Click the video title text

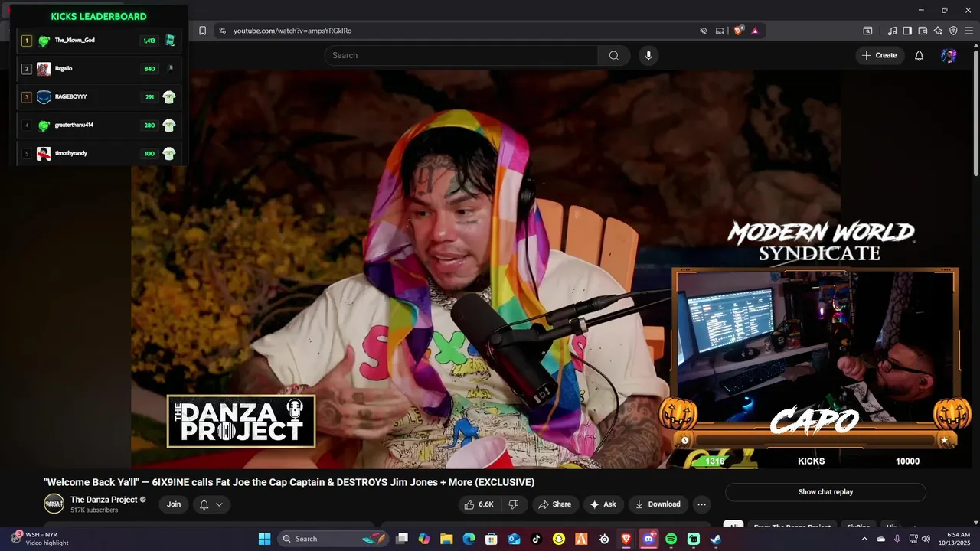click(289, 482)
